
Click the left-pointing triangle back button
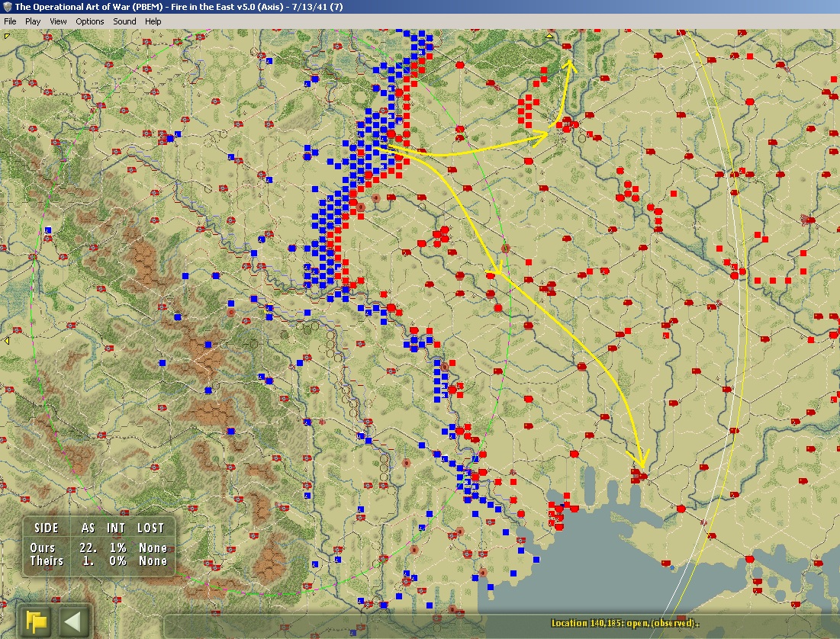[72, 621]
